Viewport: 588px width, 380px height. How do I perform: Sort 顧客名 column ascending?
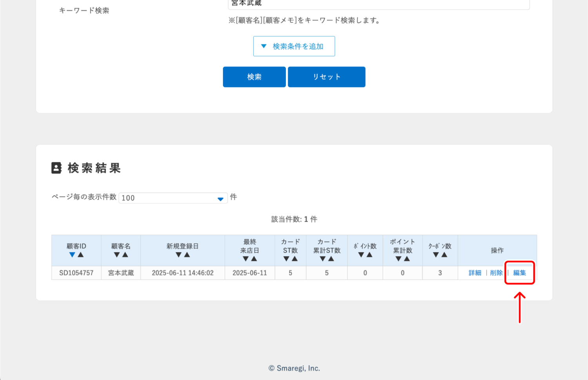125,254
